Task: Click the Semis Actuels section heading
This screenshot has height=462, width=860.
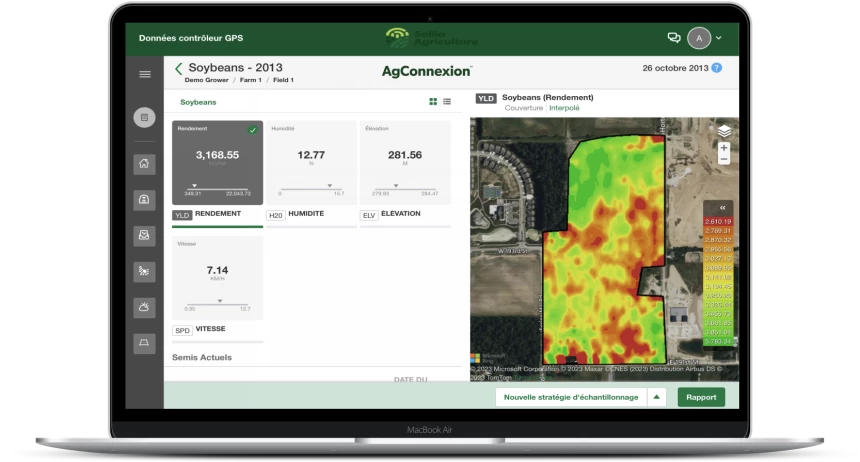Action: [202, 357]
